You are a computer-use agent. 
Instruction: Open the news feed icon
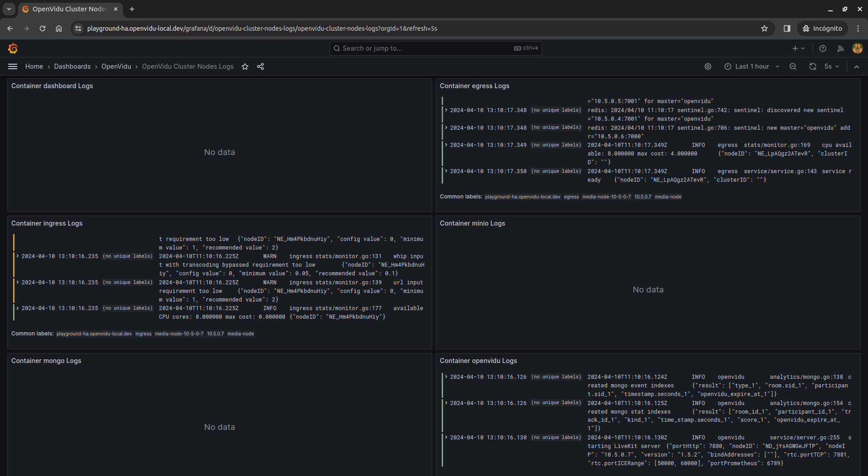tap(840, 48)
